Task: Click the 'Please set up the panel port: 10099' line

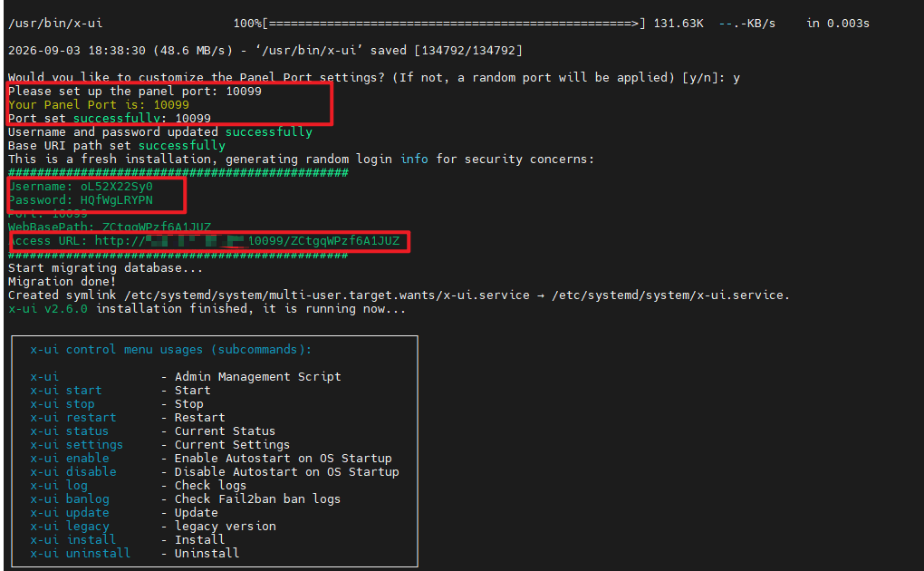Action: click(134, 92)
